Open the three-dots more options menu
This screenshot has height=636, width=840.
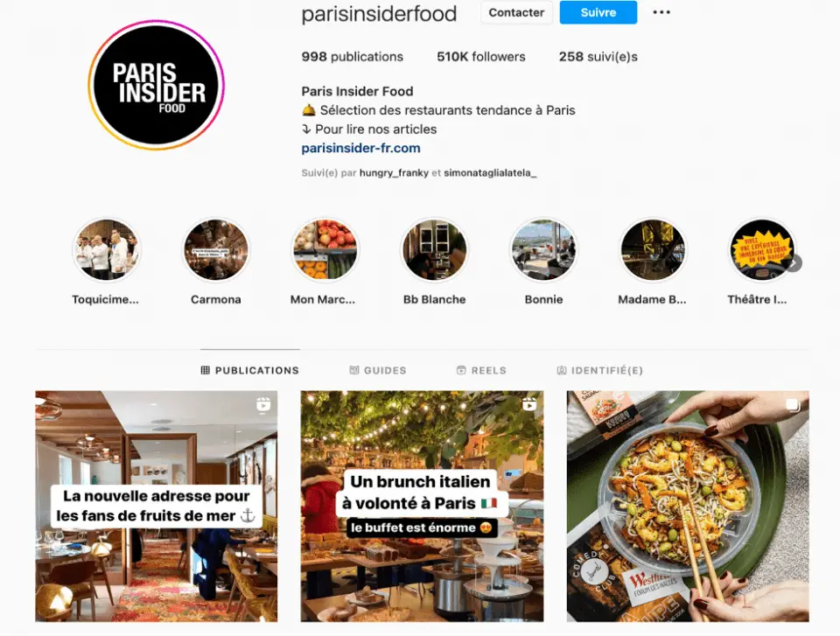pyautogui.click(x=661, y=12)
